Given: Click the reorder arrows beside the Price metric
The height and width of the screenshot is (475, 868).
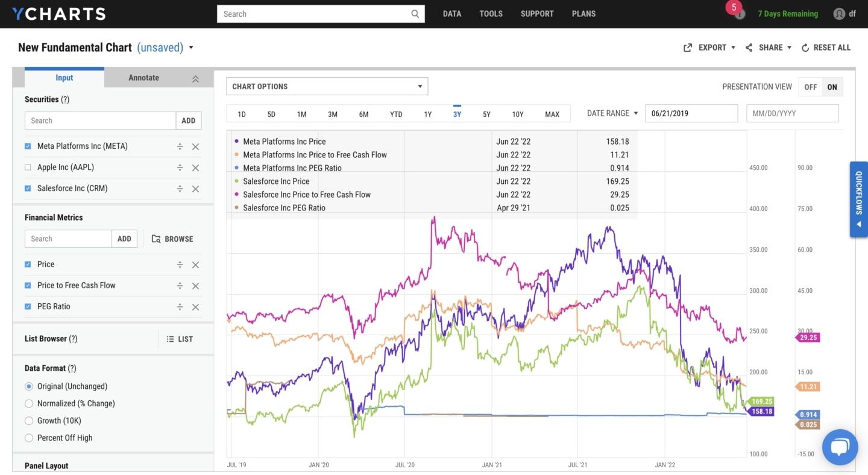Looking at the screenshot, I should click(x=180, y=264).
